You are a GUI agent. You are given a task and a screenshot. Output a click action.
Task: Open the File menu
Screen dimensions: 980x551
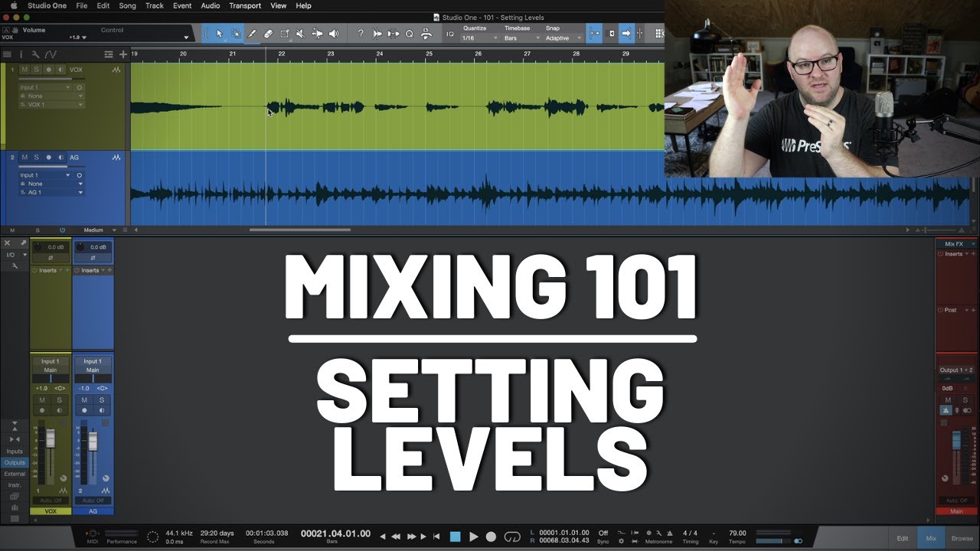[81, 5]
